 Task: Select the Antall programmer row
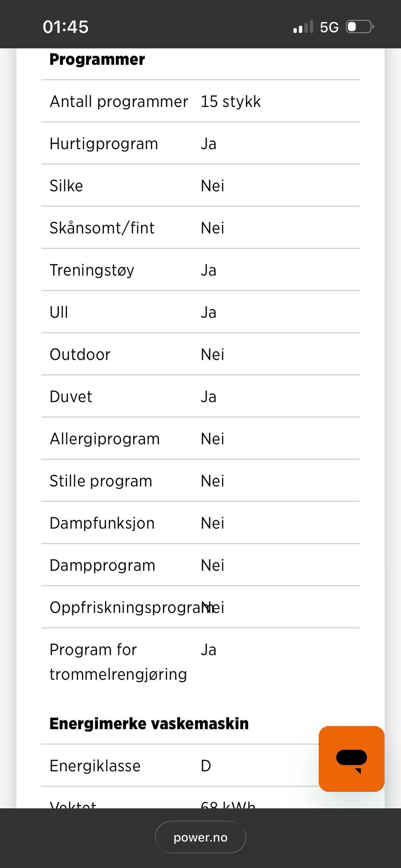[200, 101]
